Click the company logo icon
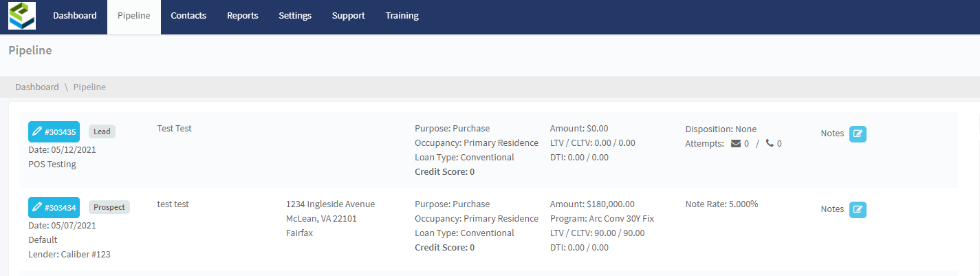 [22, 16]
